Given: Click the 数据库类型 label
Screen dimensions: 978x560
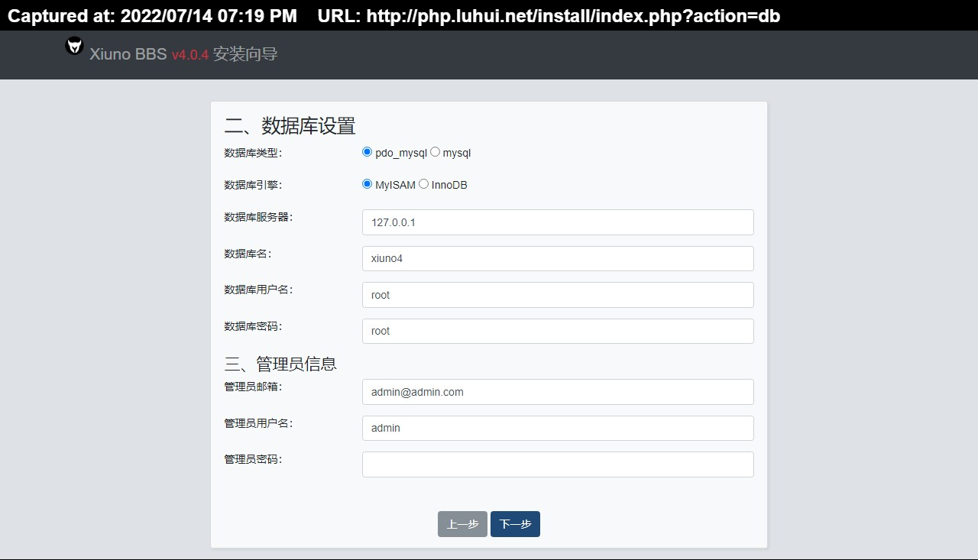Looking at the screenshot, I should point(253,153).
